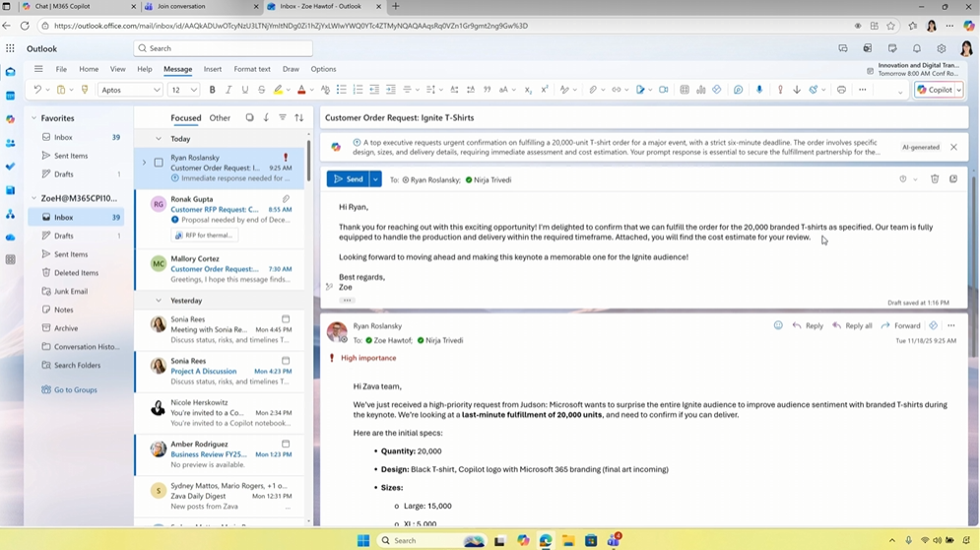
Task: Click Reply all on Ryan's email
Action: click(x=852, y=325)
